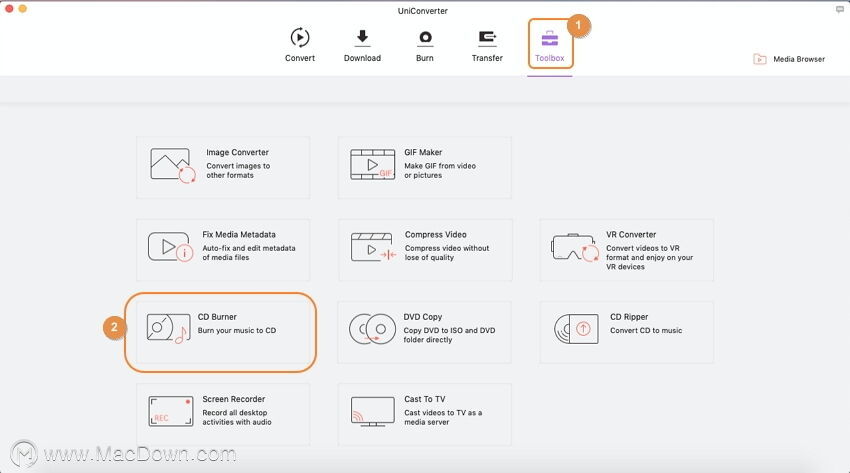Open the Download tab icon

coord(362,37)
